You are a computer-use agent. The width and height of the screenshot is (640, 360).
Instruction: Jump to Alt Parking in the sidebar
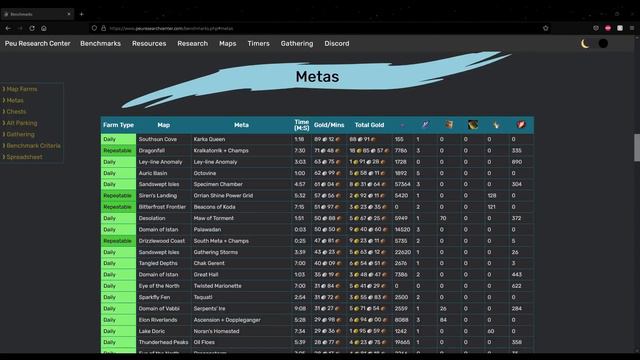pos(22,123)
